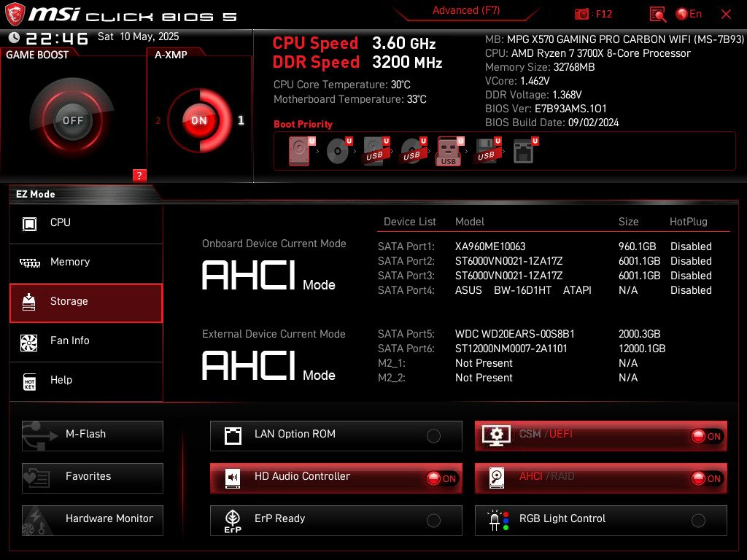Image resolution: width=747 pixels, height=560 pixels.
Task: Open M-Flash utility
Action: (92, 435)
